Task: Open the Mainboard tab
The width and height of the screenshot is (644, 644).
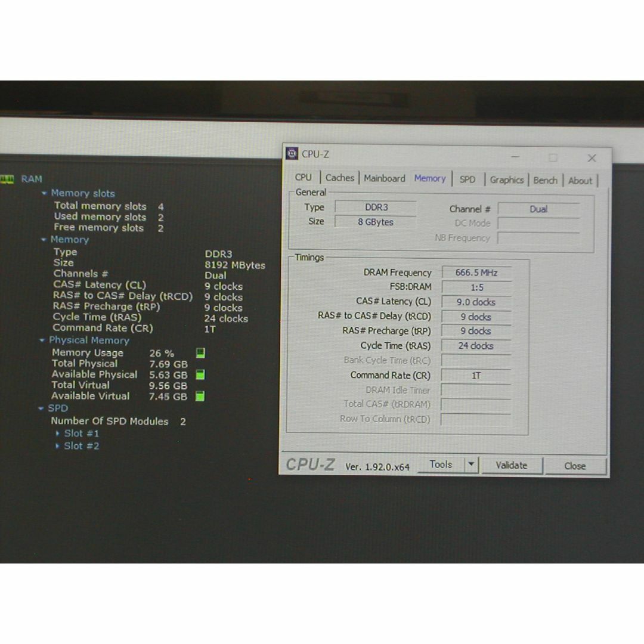Action: (385, 178)
